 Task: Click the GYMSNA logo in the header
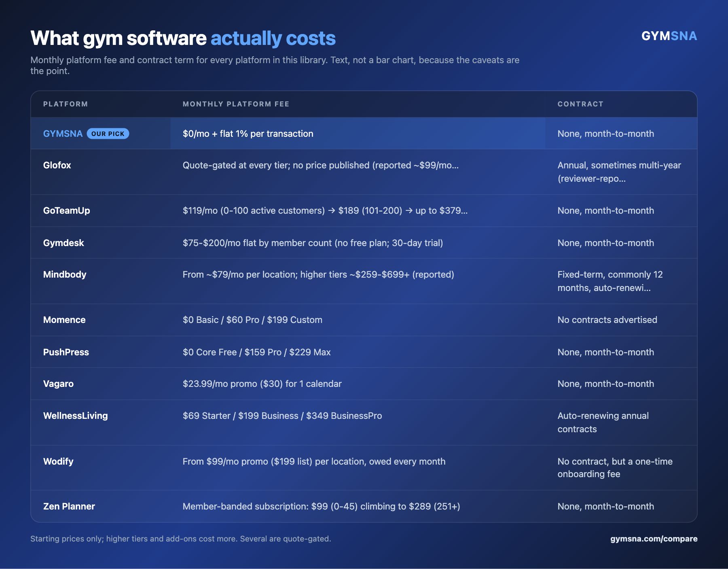[669, 36]
